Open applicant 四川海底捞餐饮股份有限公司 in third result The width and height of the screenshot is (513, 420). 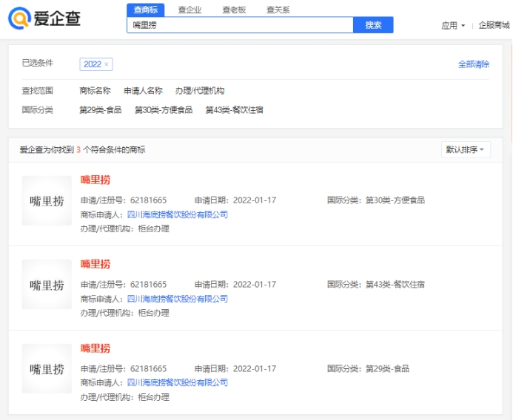178,383
